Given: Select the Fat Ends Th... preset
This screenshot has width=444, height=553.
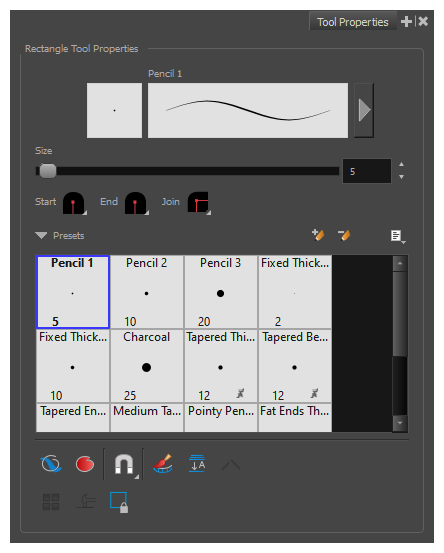Looking at the screenshot, I should coord(295,418).
